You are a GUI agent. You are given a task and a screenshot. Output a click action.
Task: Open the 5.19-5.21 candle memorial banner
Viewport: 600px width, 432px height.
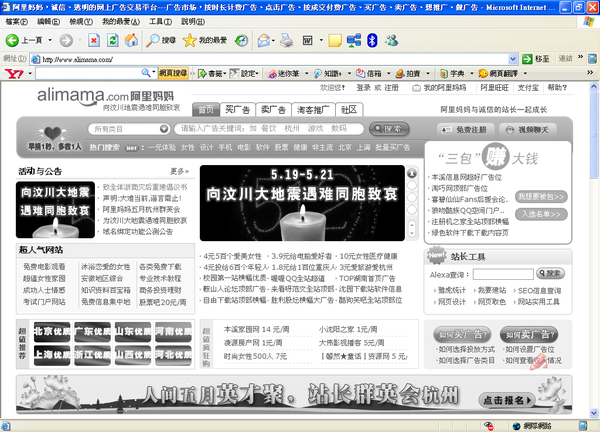point(302,203)
